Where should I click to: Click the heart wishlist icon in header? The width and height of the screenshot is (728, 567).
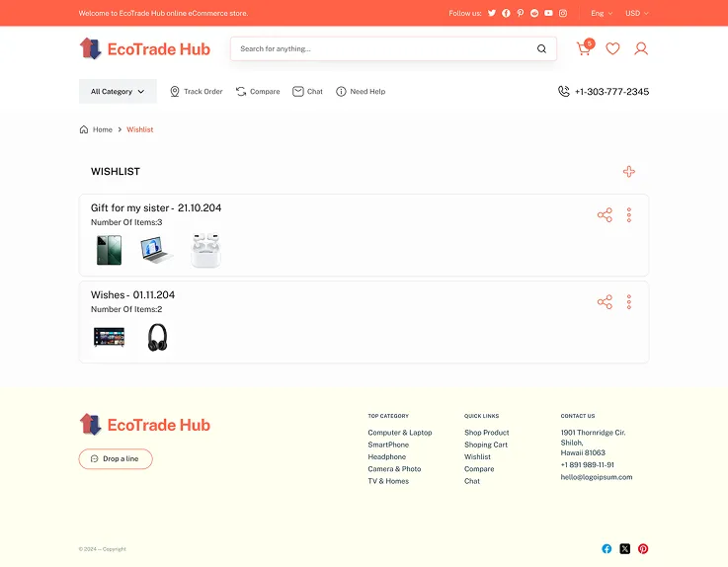pos(612,48)
